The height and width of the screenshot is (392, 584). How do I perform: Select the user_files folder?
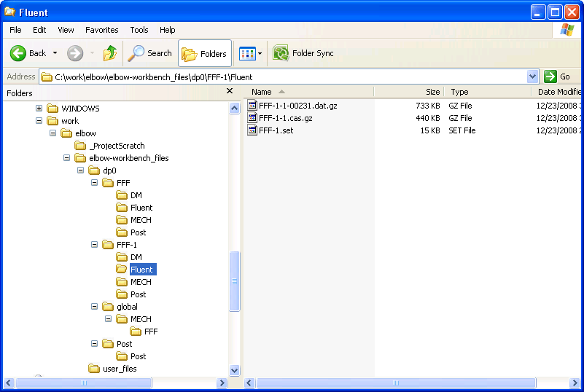click(120, 369)
